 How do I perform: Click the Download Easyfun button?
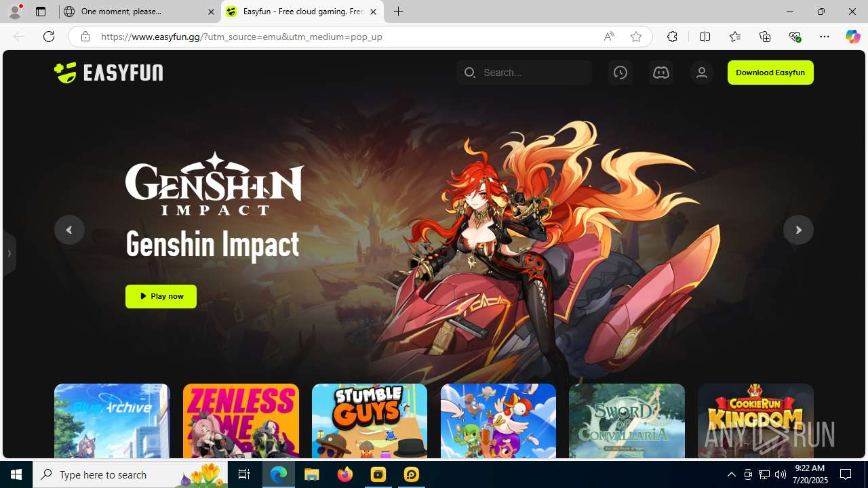pos(770,73)
